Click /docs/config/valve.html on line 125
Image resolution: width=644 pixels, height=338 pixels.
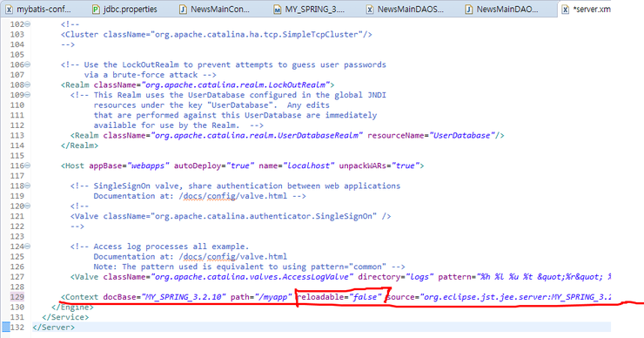tap(233, 257)
